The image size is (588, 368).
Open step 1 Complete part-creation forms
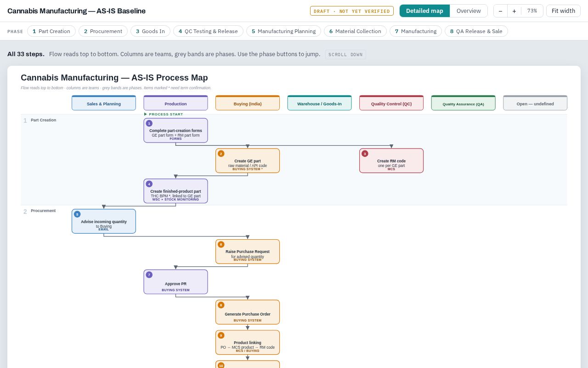175,131
